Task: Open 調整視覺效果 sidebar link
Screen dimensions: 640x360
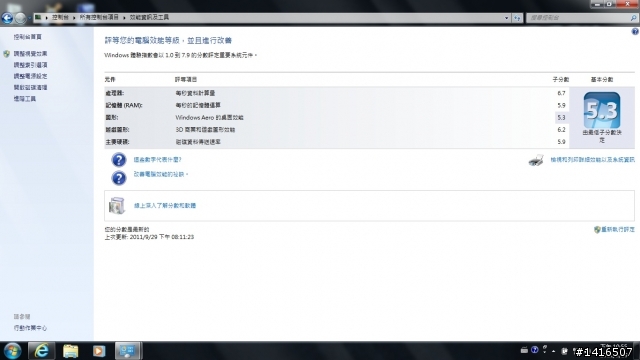Action: [30, 54]
